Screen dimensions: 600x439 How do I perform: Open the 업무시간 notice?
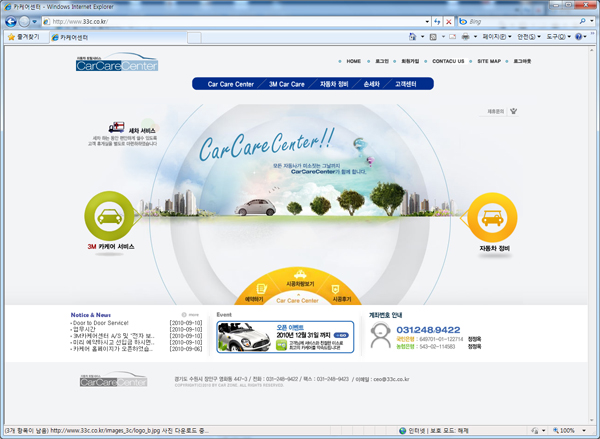[84, 330]
